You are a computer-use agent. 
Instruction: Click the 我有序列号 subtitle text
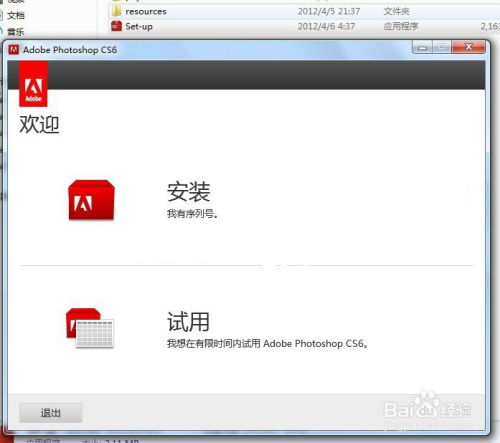click(192, 214)
